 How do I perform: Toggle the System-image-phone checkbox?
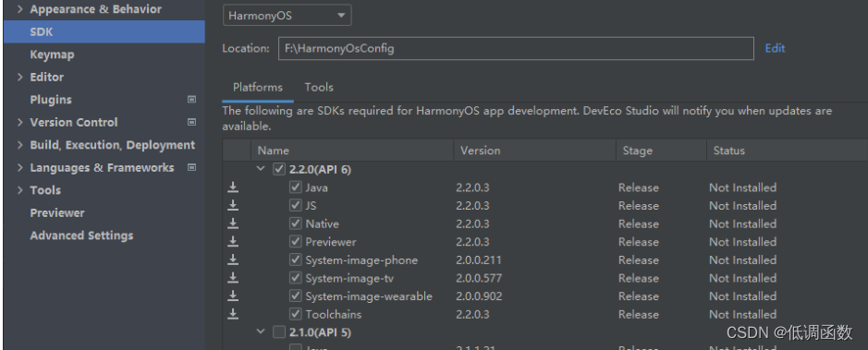(x=296, y=259)
